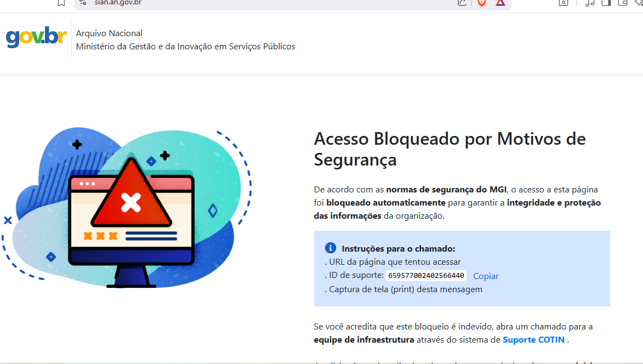Open site settings icon in address bar
This screenshot has width=643, height=364.
pyautogui.click(x=83, y=2)
